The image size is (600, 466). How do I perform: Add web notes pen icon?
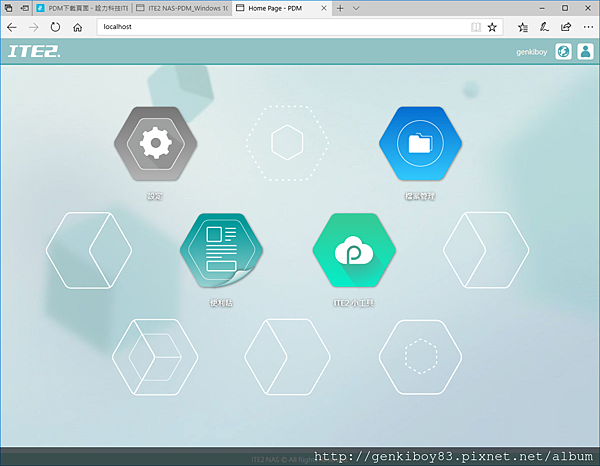[544, 27]
